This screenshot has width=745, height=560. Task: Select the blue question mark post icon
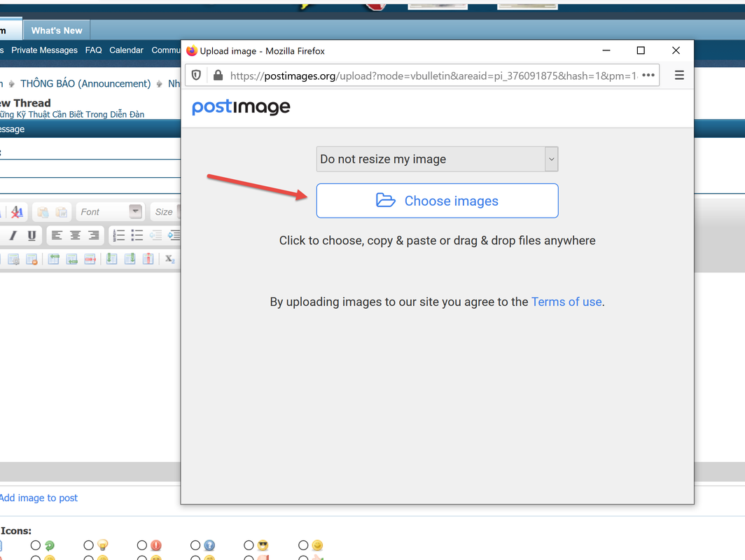pyautogui.click(x=195, y=545)
